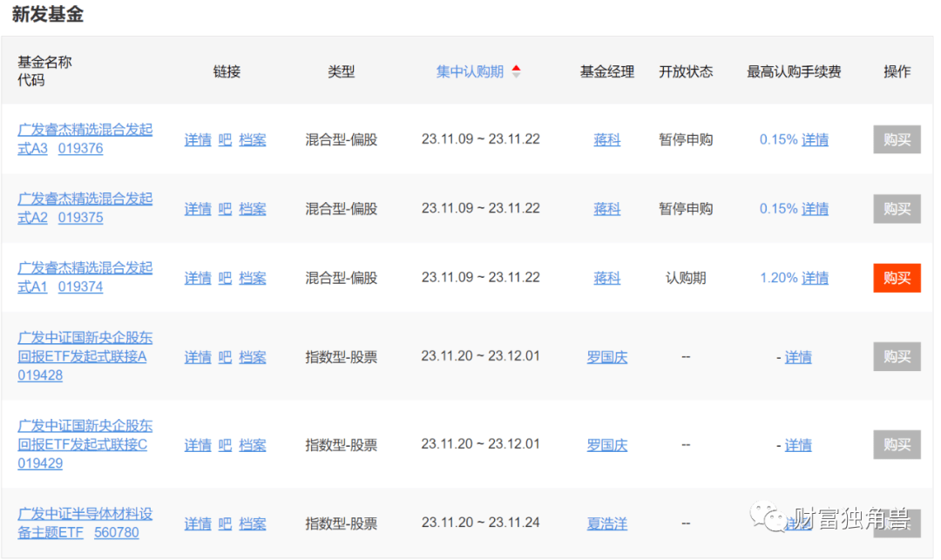
Task: View manager 蒋科 in the 019374 row
Action: [606, 278]
